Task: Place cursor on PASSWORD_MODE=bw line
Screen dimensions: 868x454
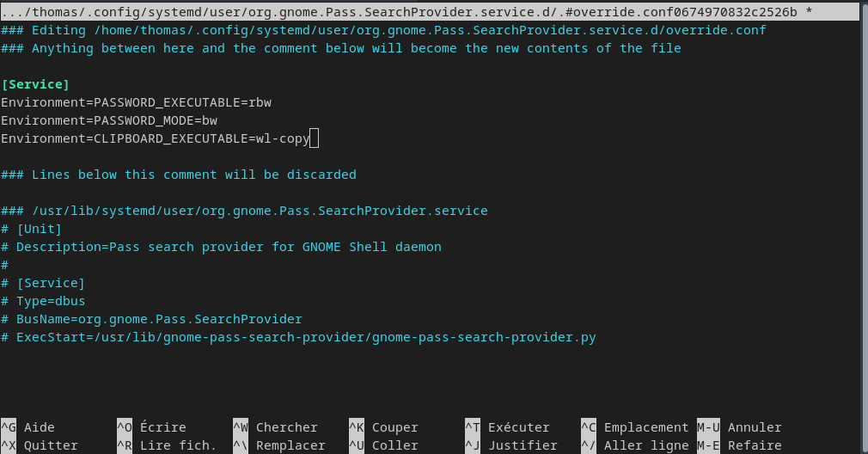Action: coord(109,120)
